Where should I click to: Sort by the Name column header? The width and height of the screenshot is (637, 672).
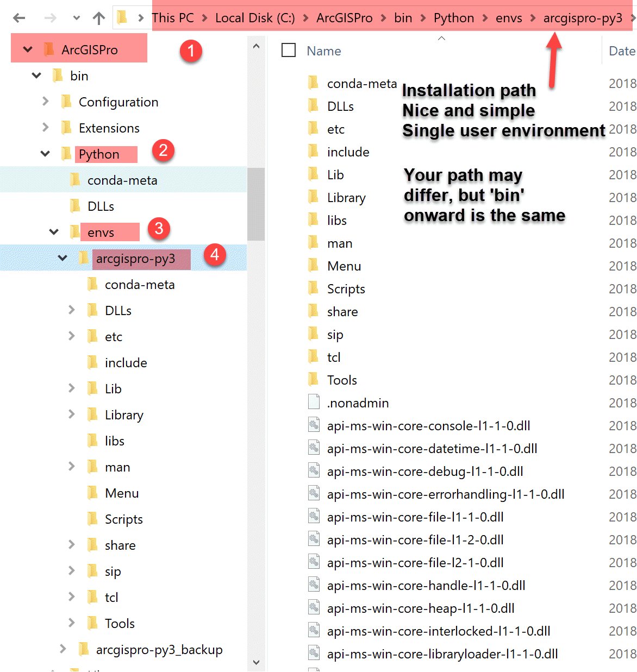[x=324, y=51]
